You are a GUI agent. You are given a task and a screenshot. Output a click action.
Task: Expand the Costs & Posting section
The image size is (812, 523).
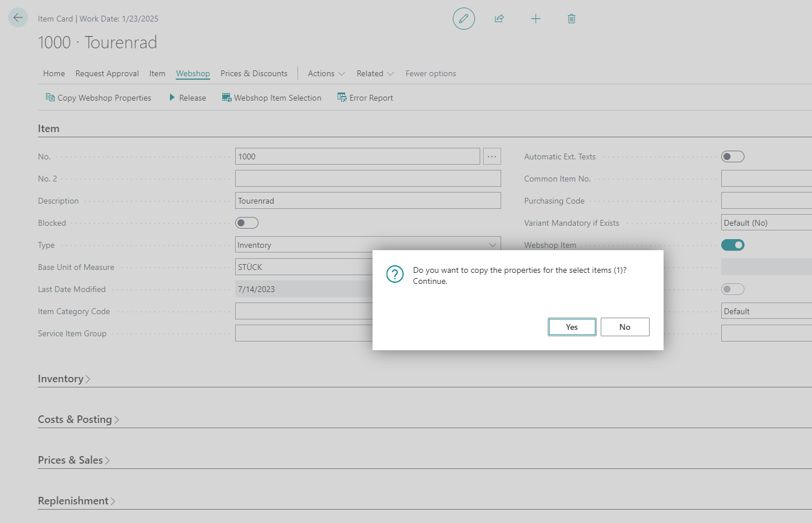tap(79, 419)
